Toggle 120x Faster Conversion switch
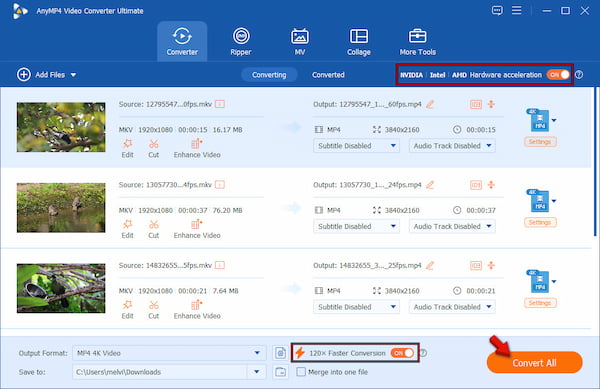The height and width of the screenshot is (389, 600). 402,353
